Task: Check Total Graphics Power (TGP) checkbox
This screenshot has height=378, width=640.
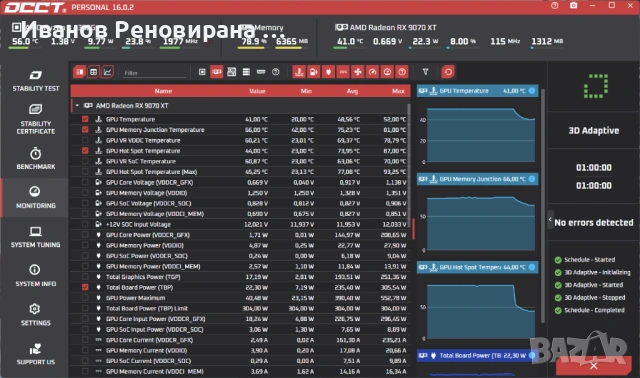Action: coord(85,277)
